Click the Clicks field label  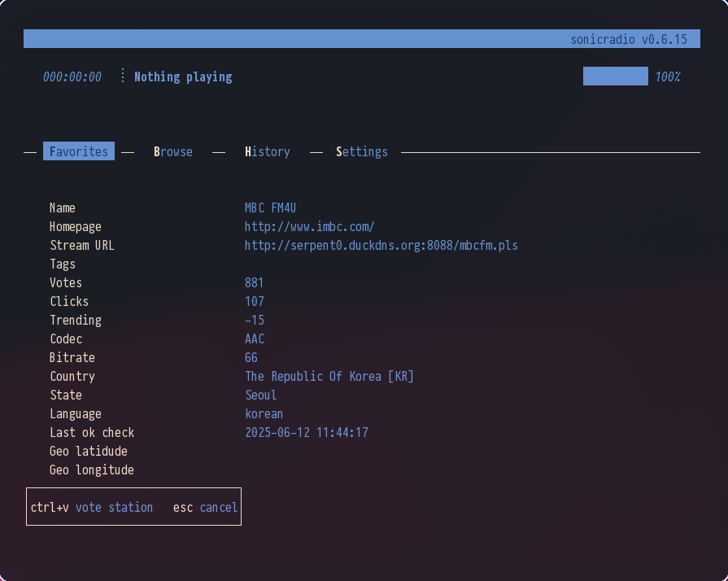pyautogui.click(x=68, y=301)
